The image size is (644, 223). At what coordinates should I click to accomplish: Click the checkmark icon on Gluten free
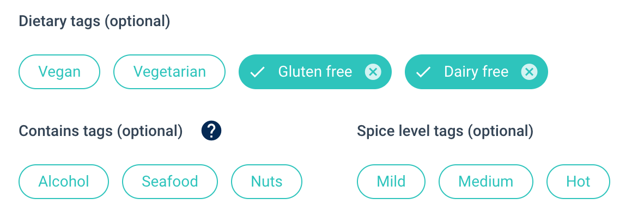257,72
